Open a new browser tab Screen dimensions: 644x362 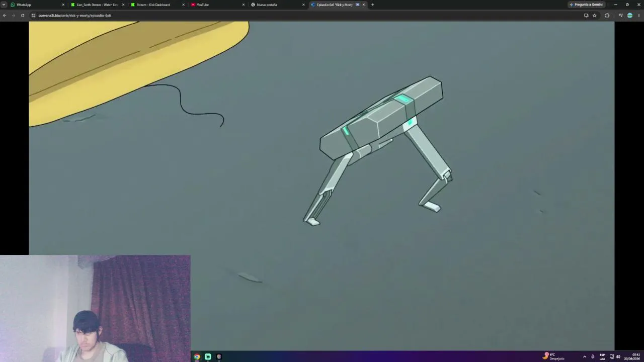pyautogui.click(x=372, y=5)
